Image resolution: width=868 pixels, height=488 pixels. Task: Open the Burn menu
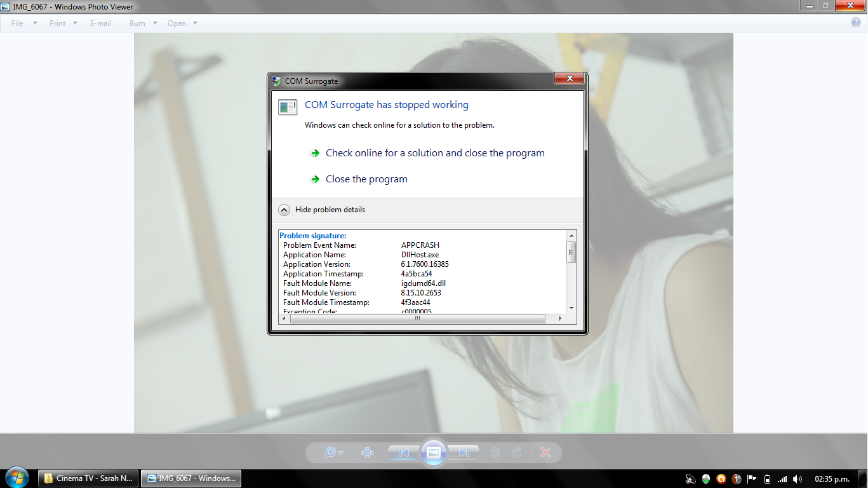(137, 23)
